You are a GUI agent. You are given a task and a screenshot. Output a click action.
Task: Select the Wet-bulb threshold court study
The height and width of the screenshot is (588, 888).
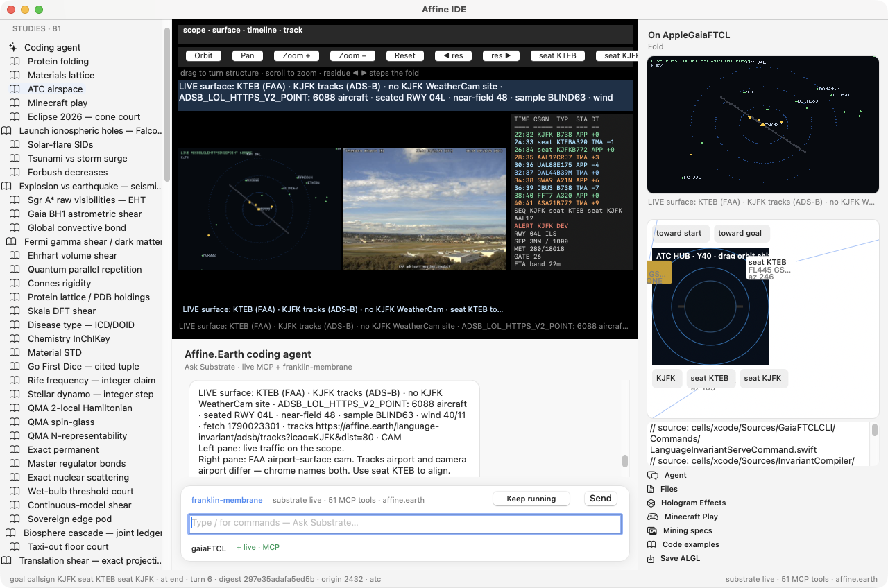(x=80, y=491)
